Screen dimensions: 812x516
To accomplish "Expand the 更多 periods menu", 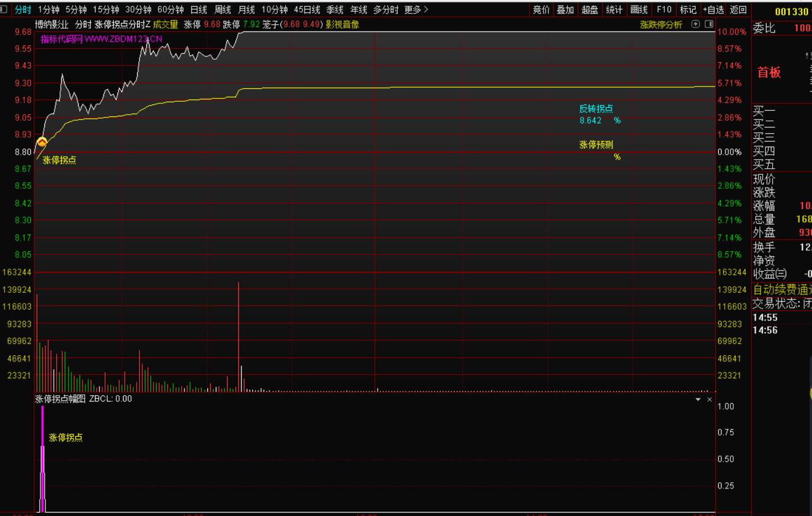I will point(416,10).
